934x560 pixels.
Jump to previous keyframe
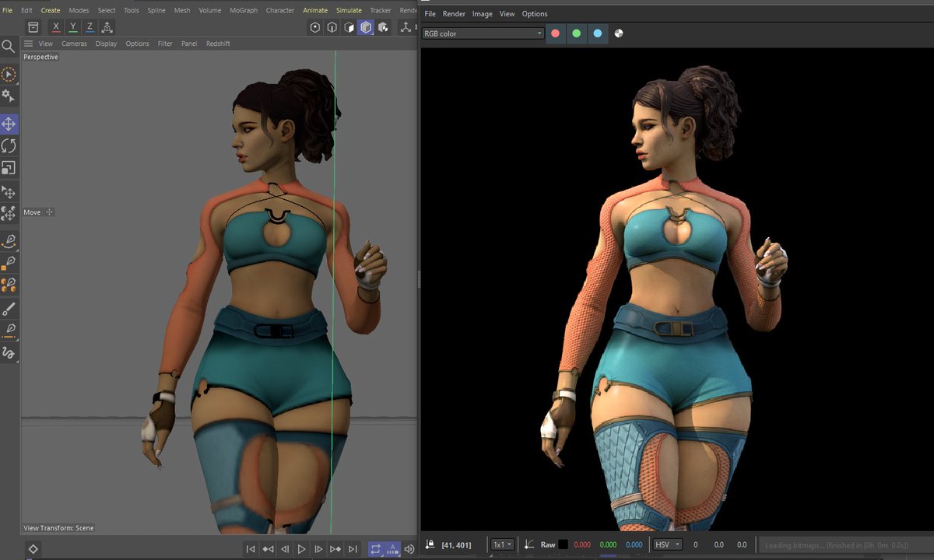coord(268,549)
